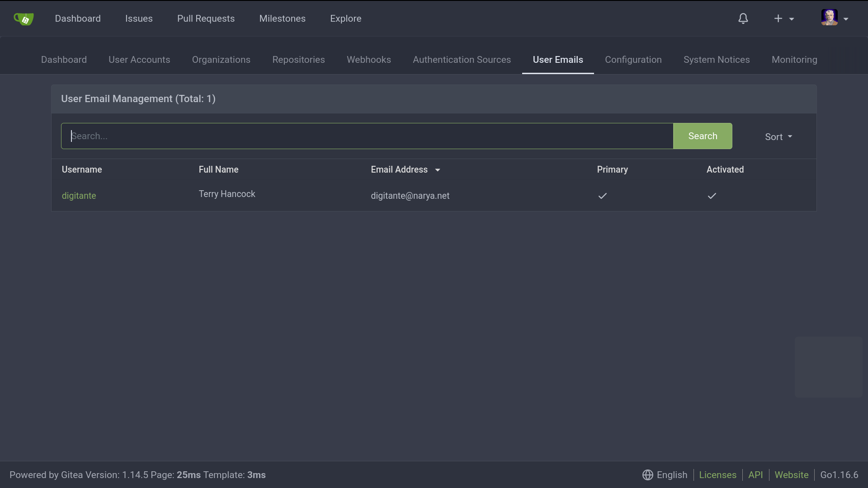Expand the caret next to the avatar

point(846,19)
